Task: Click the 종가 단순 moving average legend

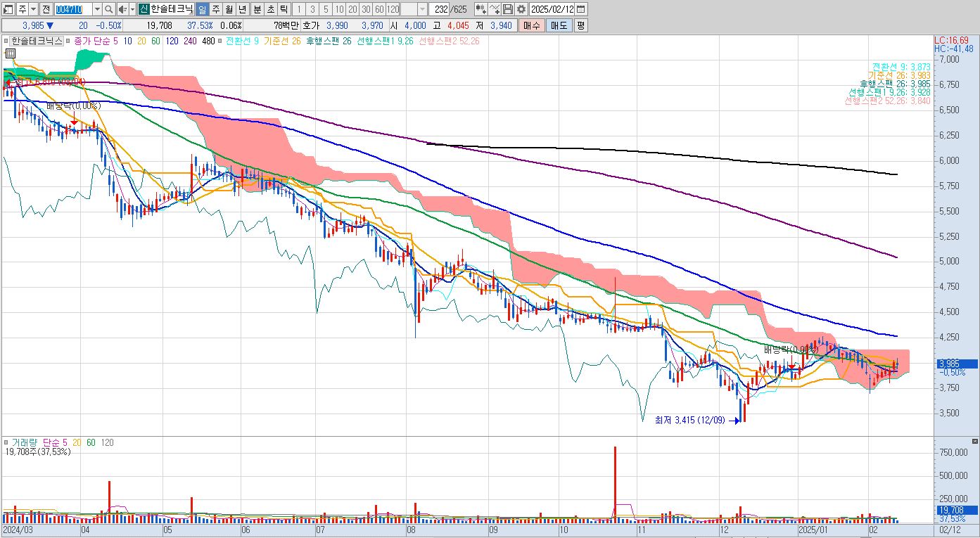Action: click(x=96, y=41)
